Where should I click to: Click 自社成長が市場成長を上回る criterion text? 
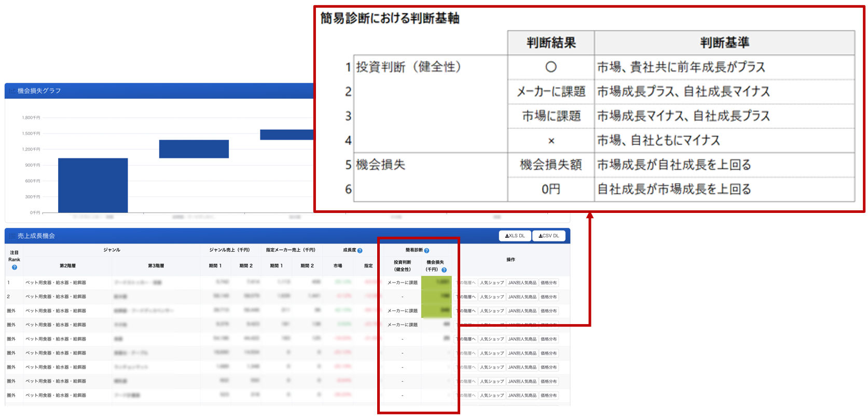click(674, 189)
